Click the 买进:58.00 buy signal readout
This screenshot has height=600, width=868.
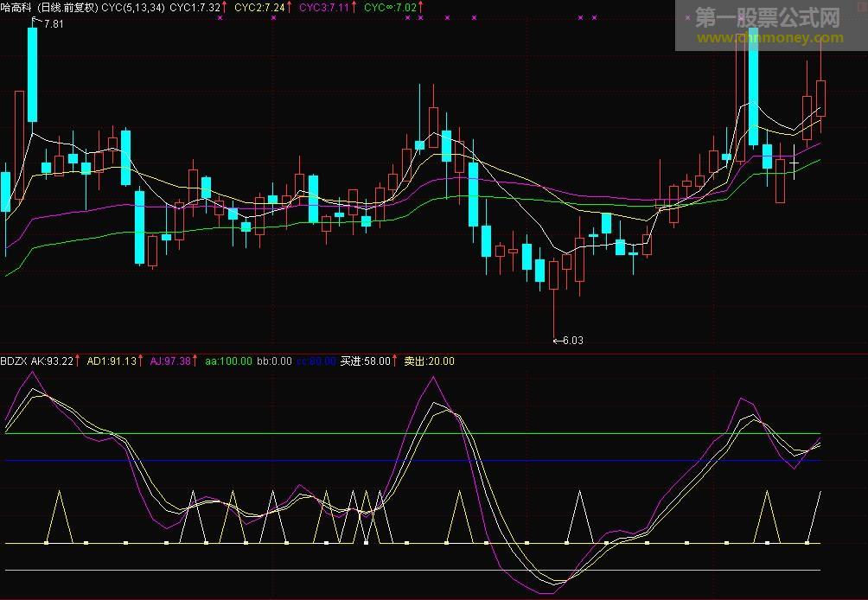(x=366, y=361)
